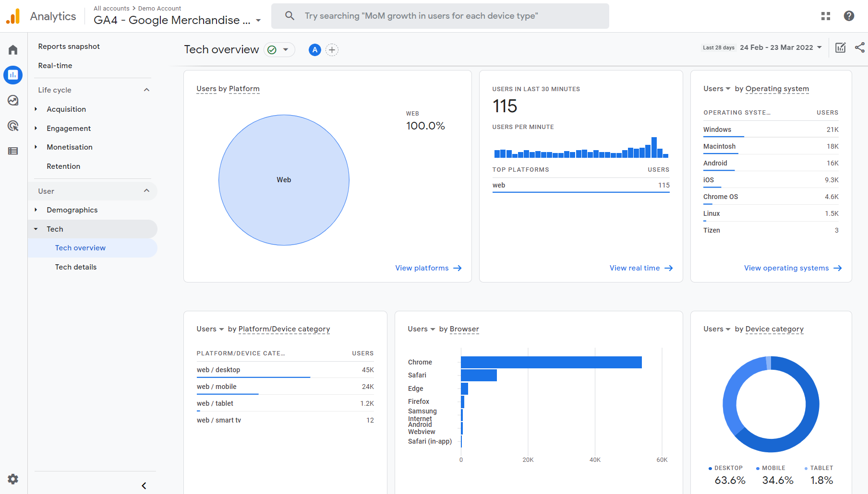Add a comparison with plus icon

[x=332, y=50]
